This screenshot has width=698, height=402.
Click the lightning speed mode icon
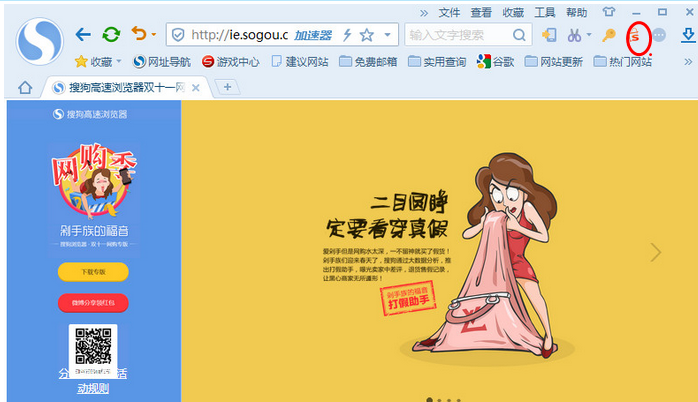(x=347, y=35)
